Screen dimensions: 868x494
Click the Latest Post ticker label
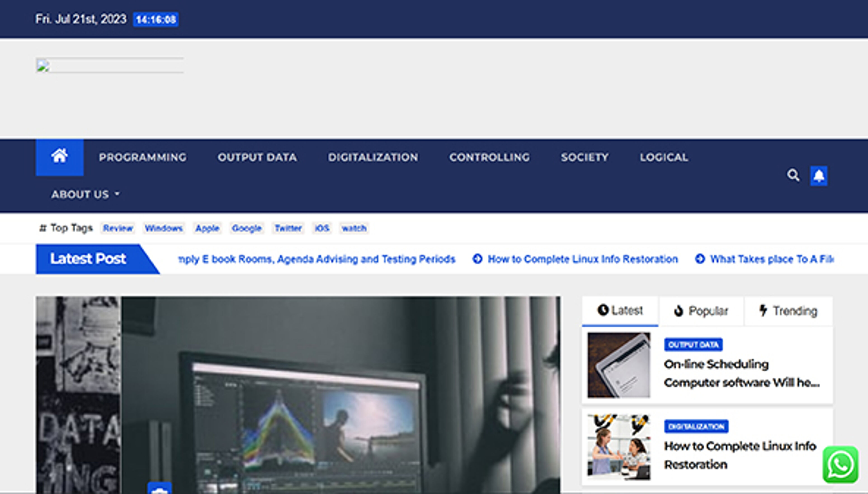coord(88,259)
